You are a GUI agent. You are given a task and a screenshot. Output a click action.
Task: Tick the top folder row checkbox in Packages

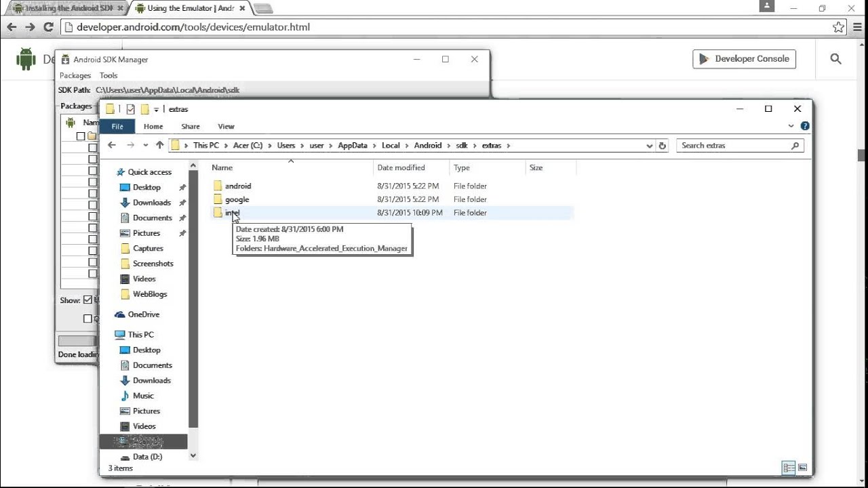tap(81, 136)
